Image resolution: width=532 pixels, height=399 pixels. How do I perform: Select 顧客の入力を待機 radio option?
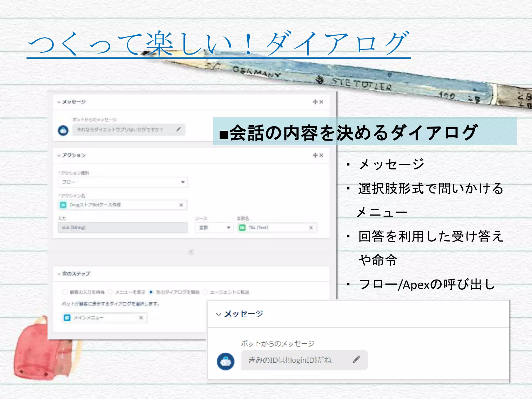click(64, 292)
